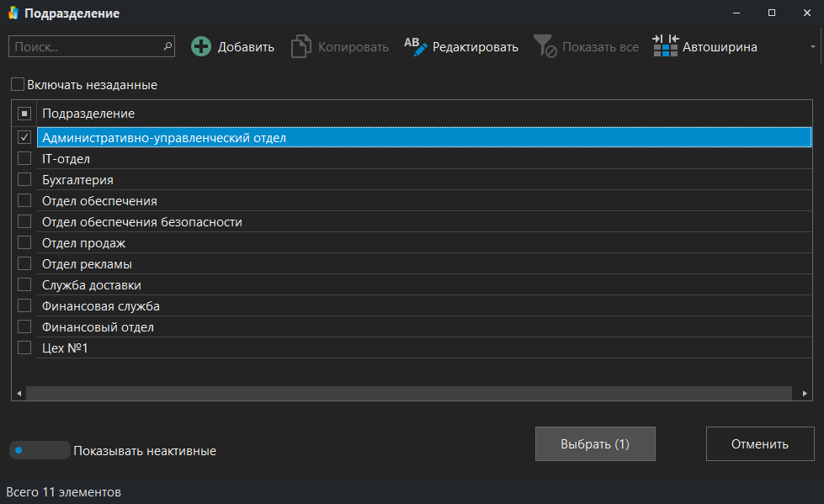The height and width of the screenshot is (504, 824).
Task: Click the Автоширина column-width icon
Action: pyautogui.click(x=665, y=46)
